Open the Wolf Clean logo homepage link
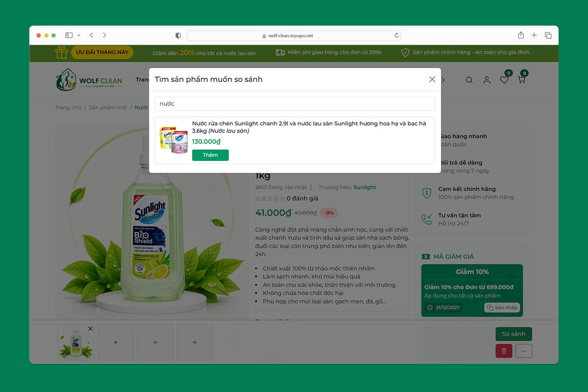588x392 pixels. pos(89,80)
